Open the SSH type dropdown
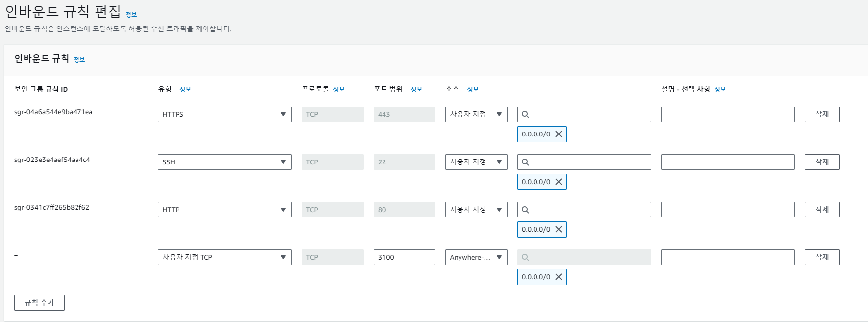The image size is (868, 322). pos(225,162)
